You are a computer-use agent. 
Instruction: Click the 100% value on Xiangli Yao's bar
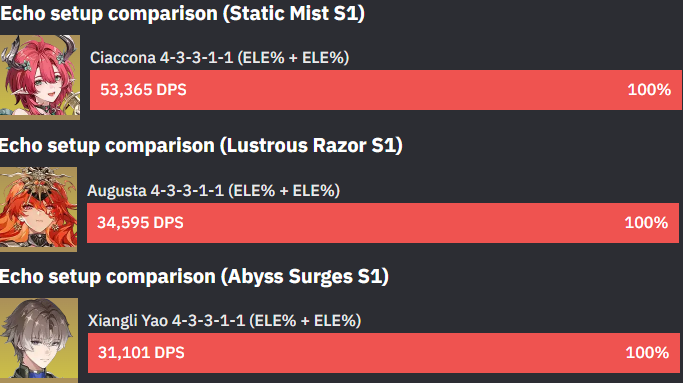[647, 353]
